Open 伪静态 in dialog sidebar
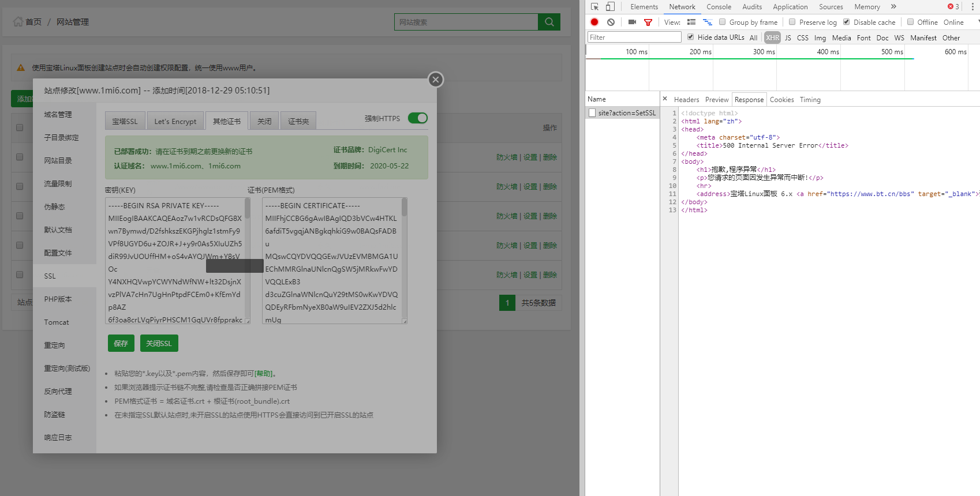This screenshot has width=980, height=496. click(x=64, y=206)
